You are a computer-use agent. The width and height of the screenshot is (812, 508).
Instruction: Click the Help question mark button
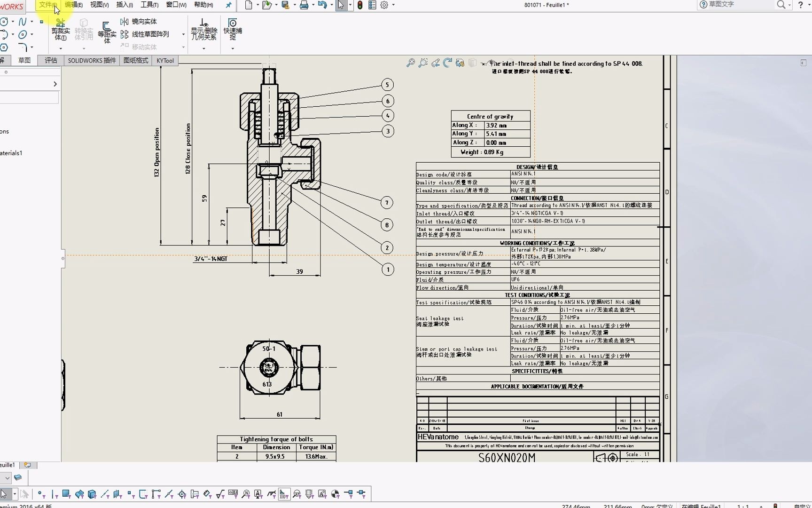pyautogui.click(x=802, y=5)
